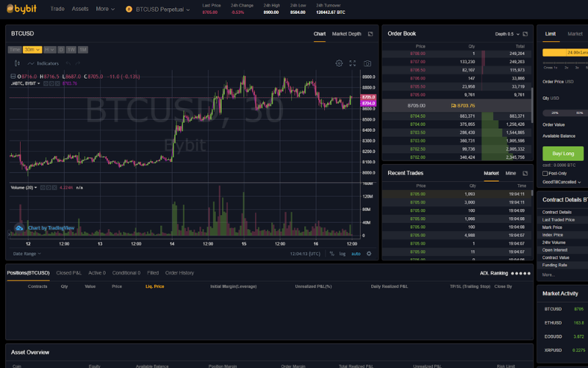This screenshot has height=368, width=588.
Task: Click the mark price flag icon in Order Book
Action: tap(453, 105)
